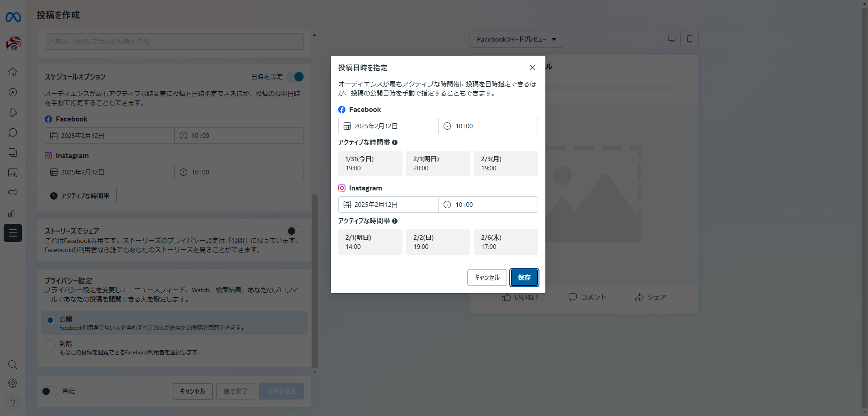This screenshot has height=416, width=868.
Task: Open the inbox chat bubble icon
Action: click(13, 132)
